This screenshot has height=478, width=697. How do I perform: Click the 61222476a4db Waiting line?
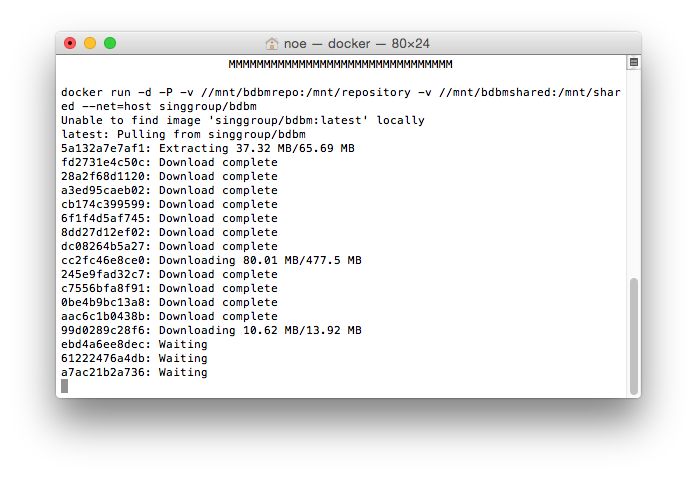(134, 358)
